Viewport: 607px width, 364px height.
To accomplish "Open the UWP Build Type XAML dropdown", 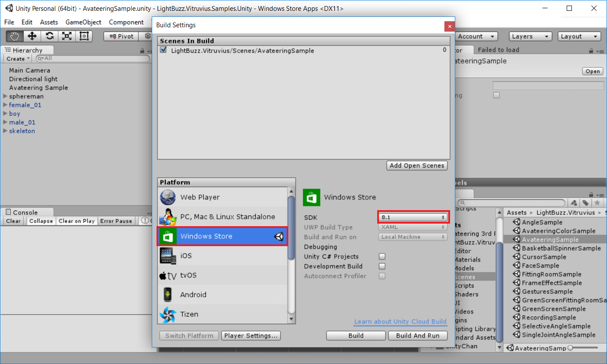I will (x=413, y=227).
